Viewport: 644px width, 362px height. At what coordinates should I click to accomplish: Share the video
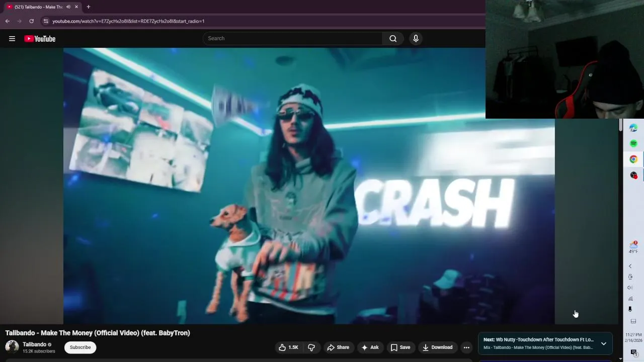pos(338,347)
